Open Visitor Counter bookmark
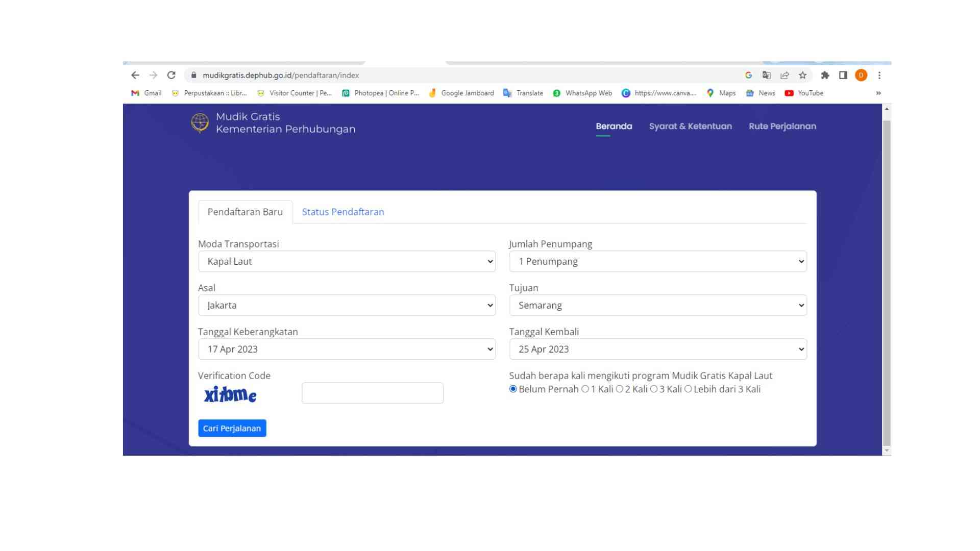Image resolution: width=980 pixels, height=551 pixels. pyautogui.click(x=295, y=93)
